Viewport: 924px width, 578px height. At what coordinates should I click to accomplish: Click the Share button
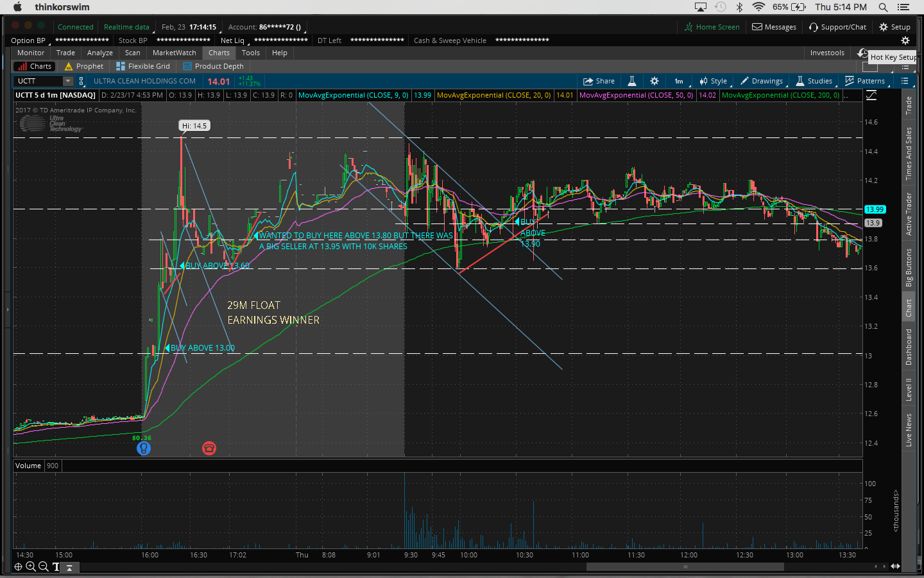click(x=599, y=81)
